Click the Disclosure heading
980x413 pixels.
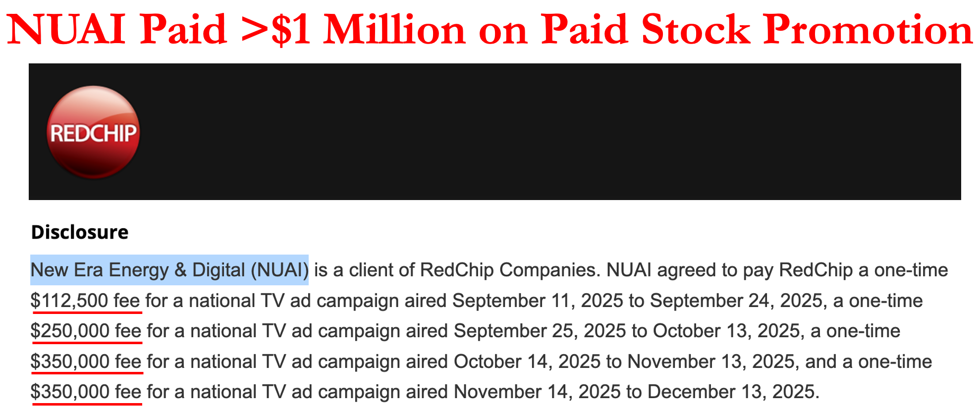(80, 232)
